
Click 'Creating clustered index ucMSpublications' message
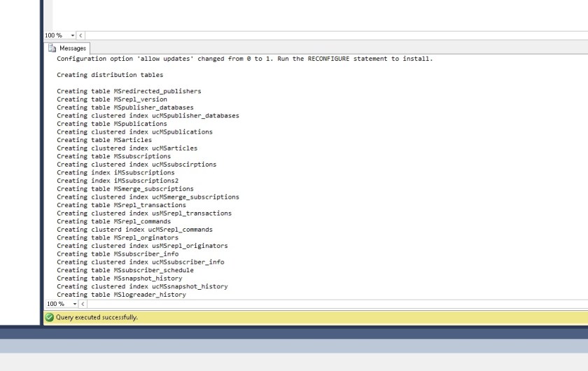134,132
